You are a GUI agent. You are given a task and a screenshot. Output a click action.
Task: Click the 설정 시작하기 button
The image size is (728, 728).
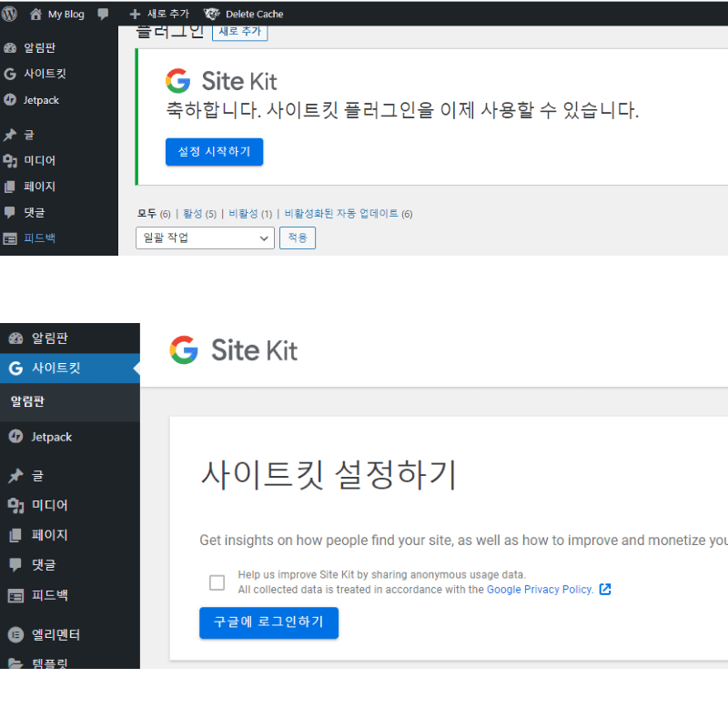point(214,152)
